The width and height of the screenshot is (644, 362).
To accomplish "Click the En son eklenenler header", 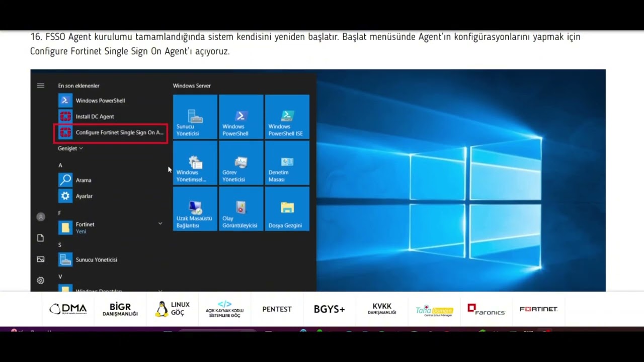I will point(78,86).
